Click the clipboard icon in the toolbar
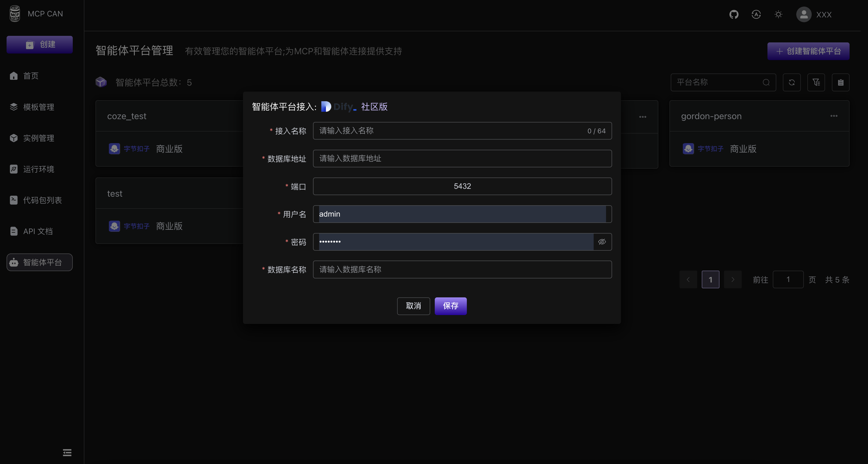 click(x=841, y=82)
